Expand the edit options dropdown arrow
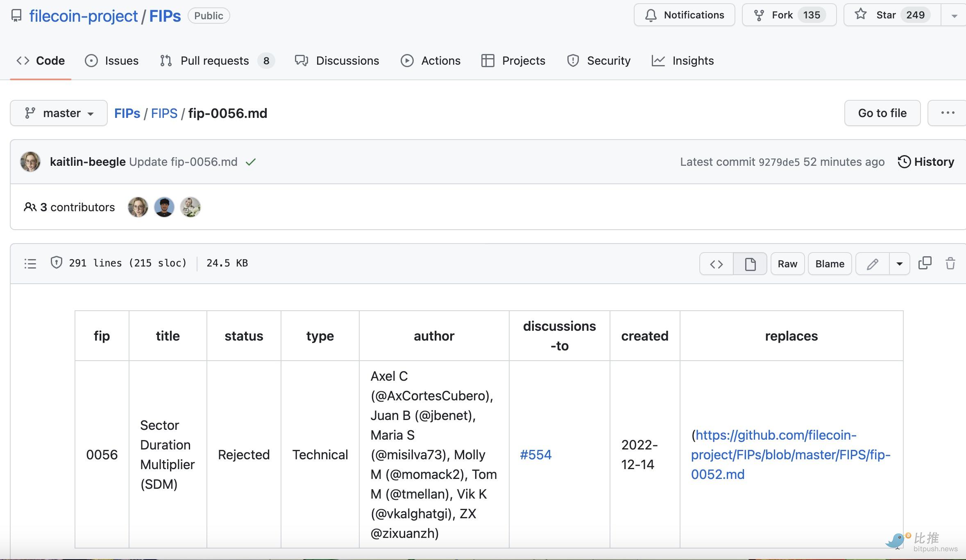This screenshot has height=560, width=966. [900, 264]
